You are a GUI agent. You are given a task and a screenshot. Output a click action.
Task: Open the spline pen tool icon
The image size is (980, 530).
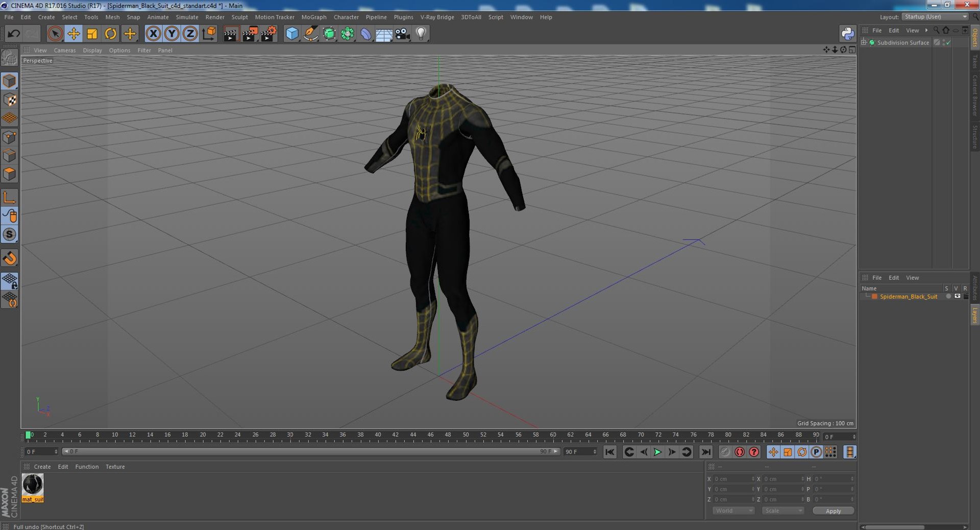point(310,34)
